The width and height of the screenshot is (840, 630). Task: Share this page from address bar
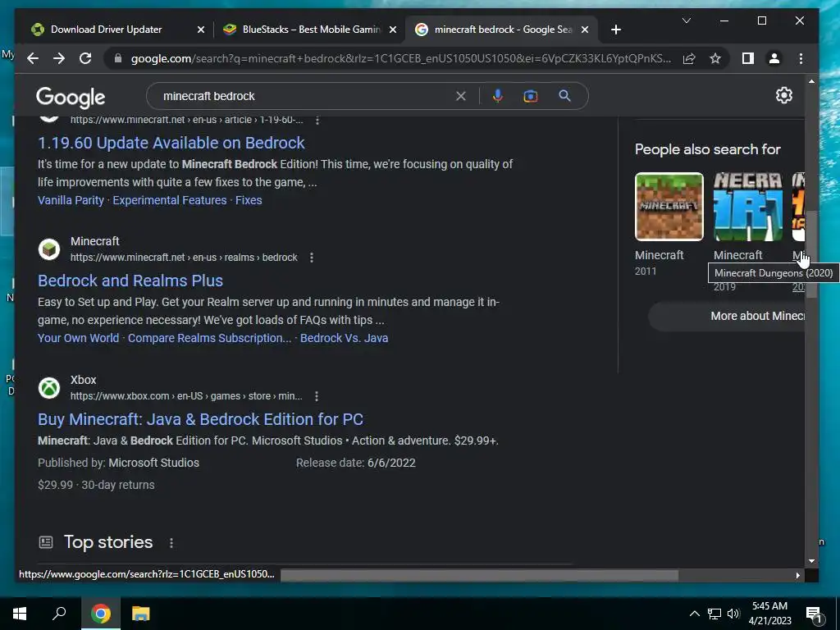tap(689, 58)
